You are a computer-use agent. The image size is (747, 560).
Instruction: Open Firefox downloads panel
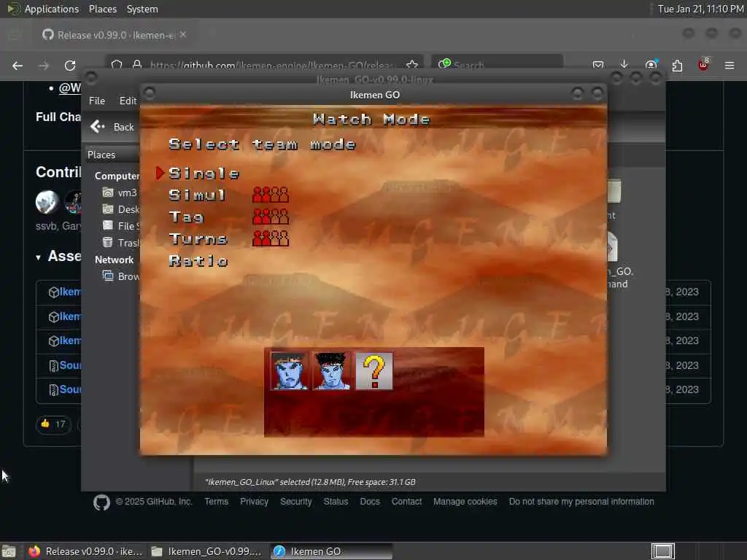point(624,65)
